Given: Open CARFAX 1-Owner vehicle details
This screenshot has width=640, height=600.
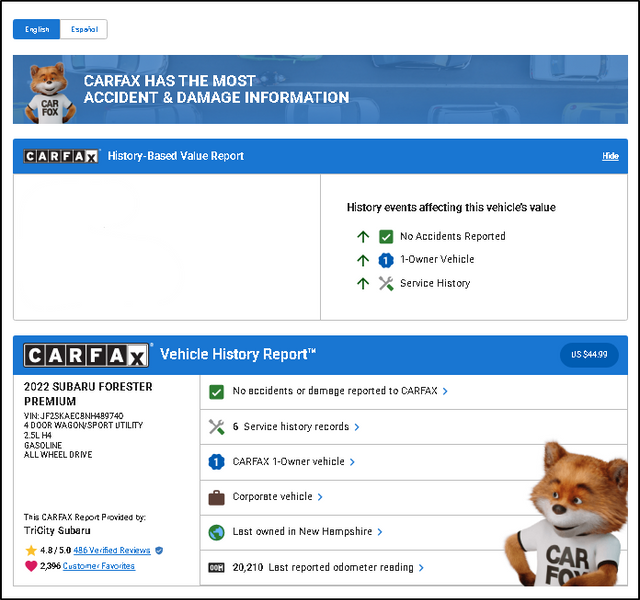Looking at the screenshot, I should tap(289, 462).
